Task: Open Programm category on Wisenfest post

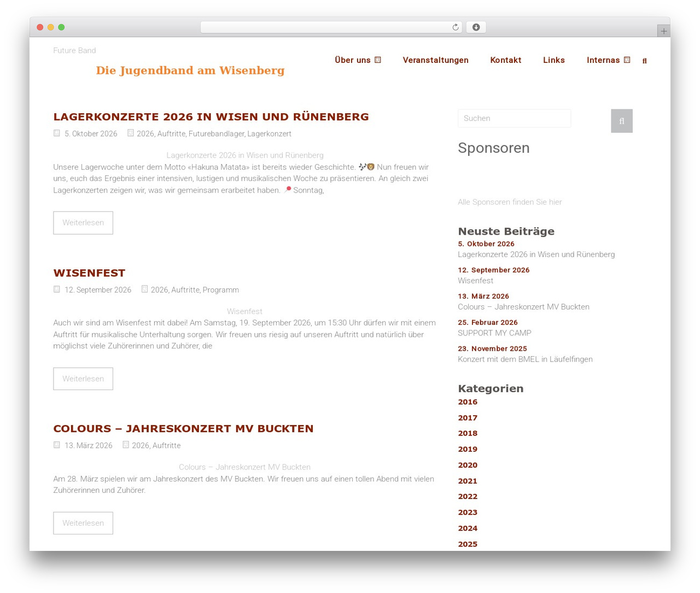Action: tap(220, 290)
